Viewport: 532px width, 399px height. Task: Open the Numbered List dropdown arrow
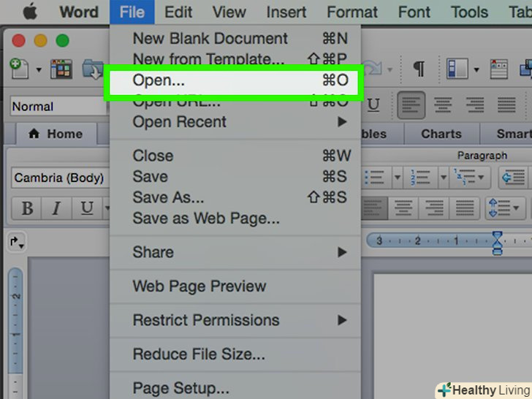(443, 177)
